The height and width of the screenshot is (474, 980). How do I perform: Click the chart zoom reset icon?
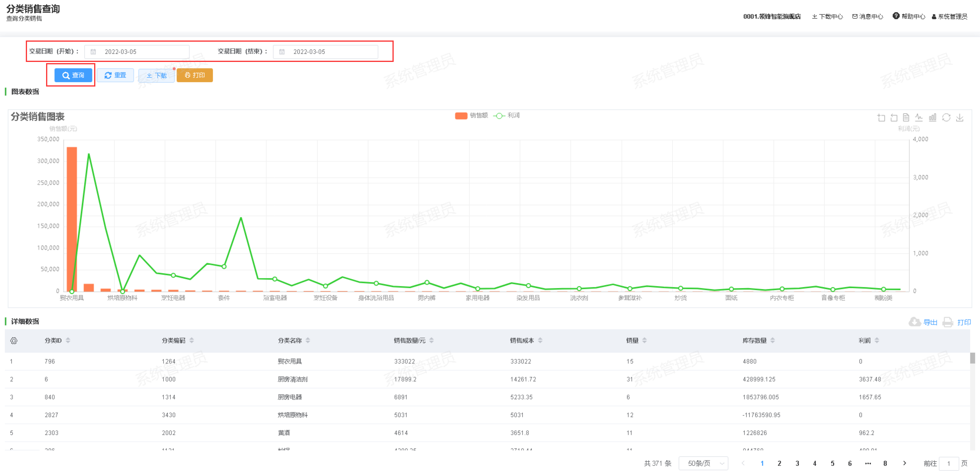pyautogui.click(x=894, y=118)
